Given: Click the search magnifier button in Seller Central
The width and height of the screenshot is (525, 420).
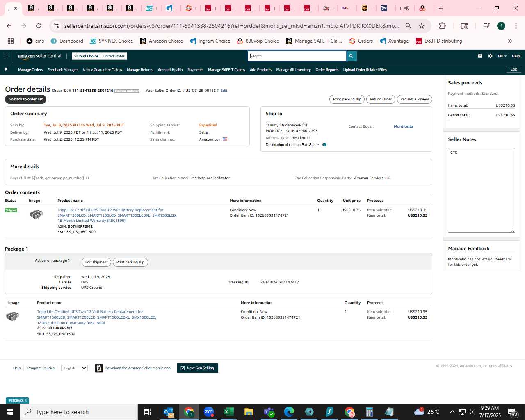Looking at the screenshot, I should [x=351, y=56].
